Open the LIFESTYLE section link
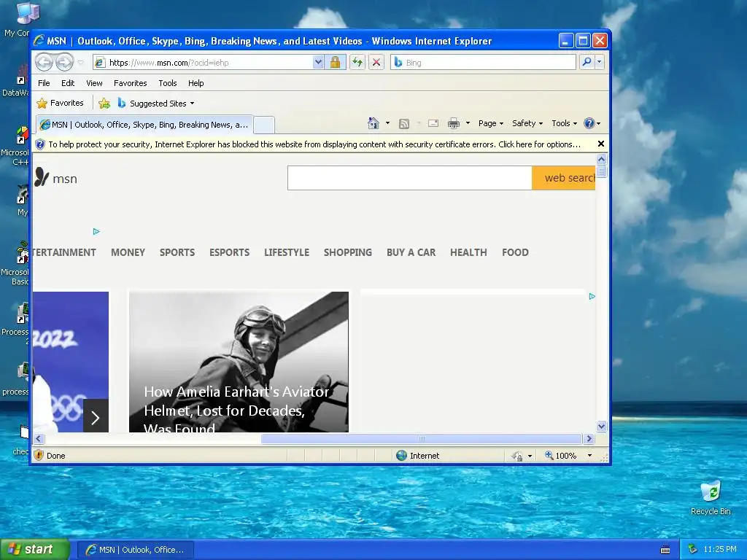The height and width of the screenshot is (560, 747). click(287, 252)
